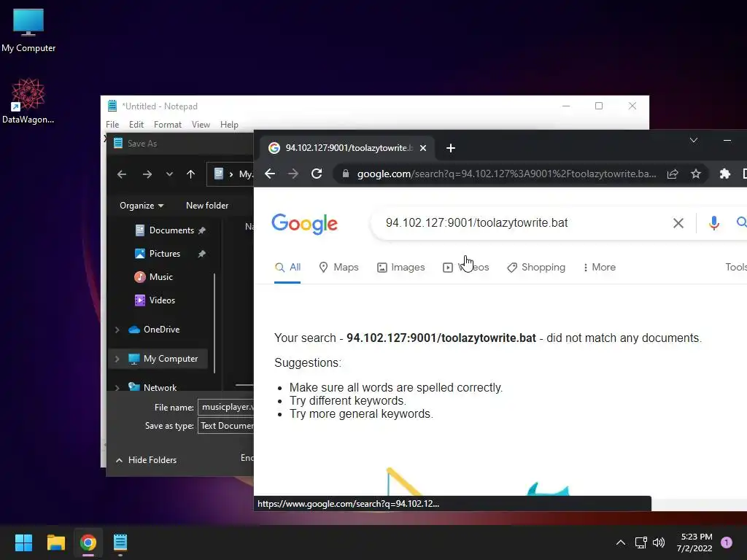Switch to Google Maps results
The image size is (747, 560).
click(x=338, y=268)
